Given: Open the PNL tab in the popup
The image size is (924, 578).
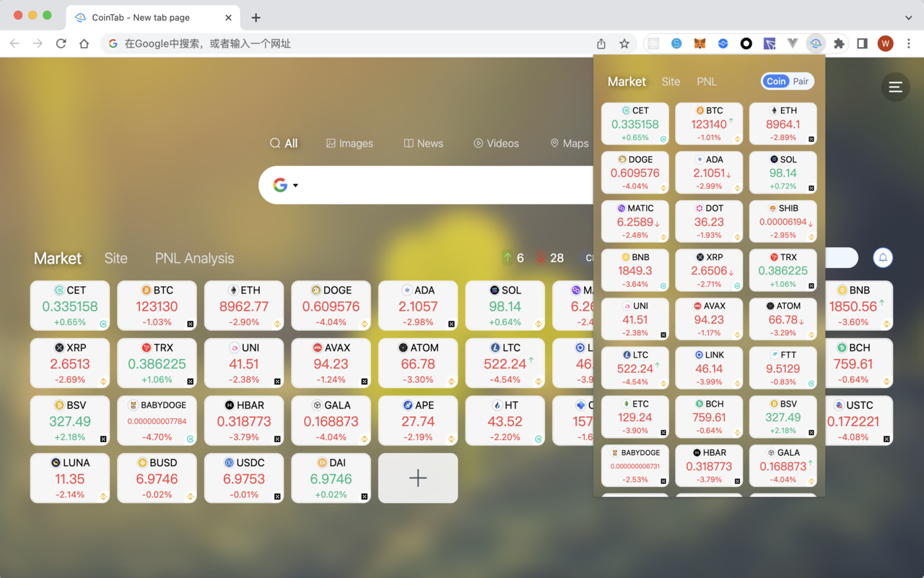Looking at the screenshot, I should click(707, 82).
